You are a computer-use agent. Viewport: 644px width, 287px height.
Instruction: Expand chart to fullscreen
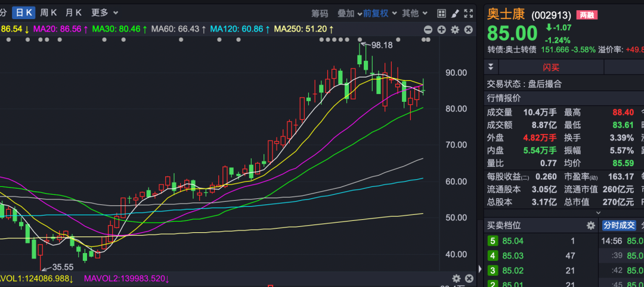tap(468, 14)
